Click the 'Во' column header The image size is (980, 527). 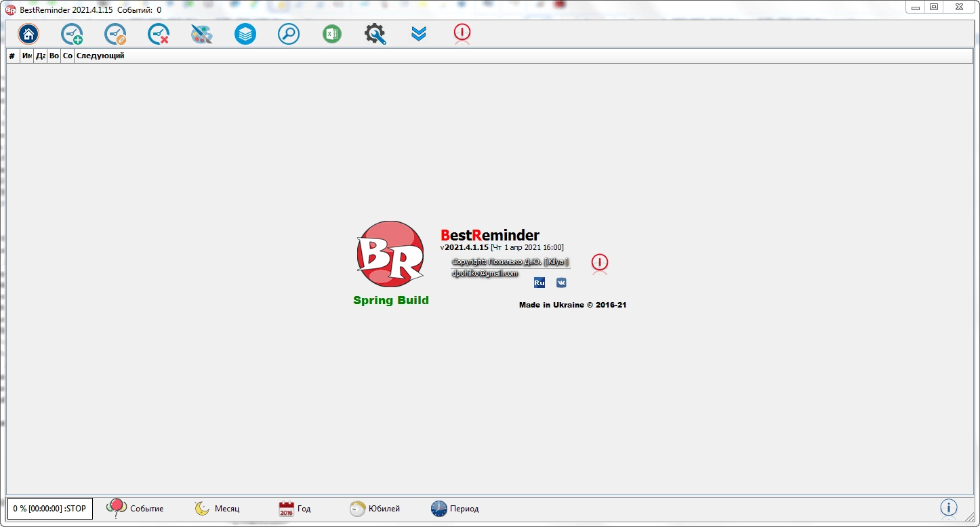coord(54,56)
